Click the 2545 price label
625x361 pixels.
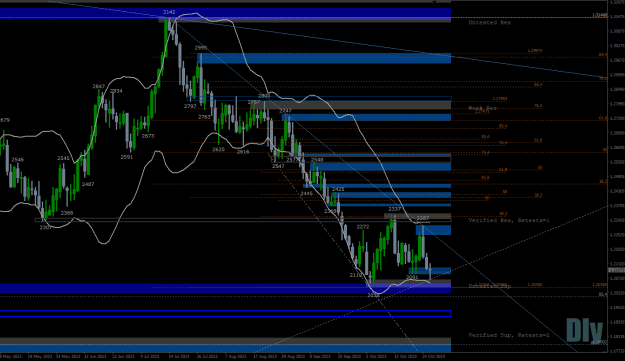point(63,158)
